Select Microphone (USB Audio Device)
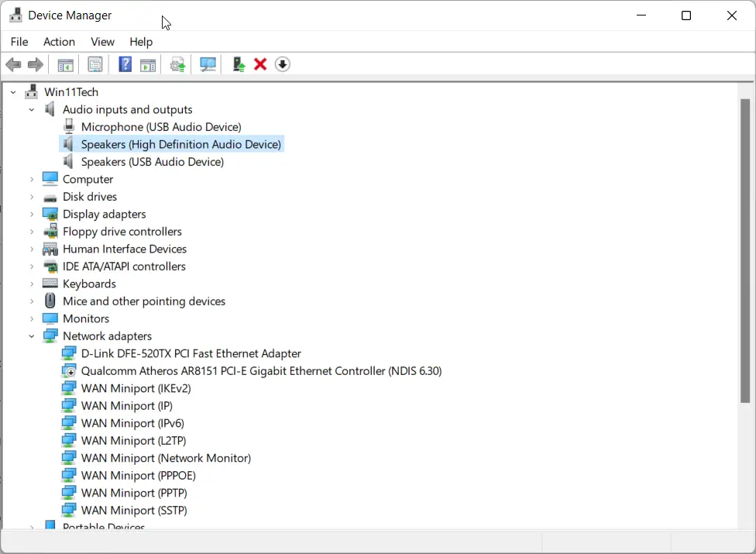 tap(161, 127)
